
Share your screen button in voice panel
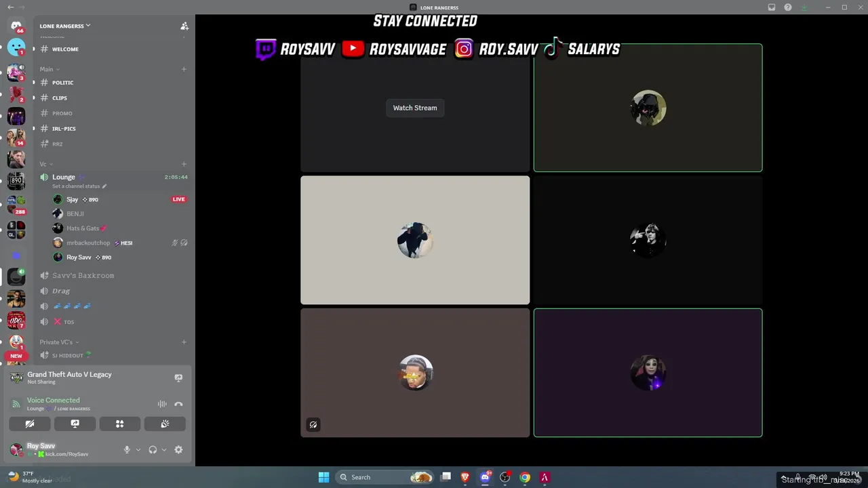pos(75,424)
